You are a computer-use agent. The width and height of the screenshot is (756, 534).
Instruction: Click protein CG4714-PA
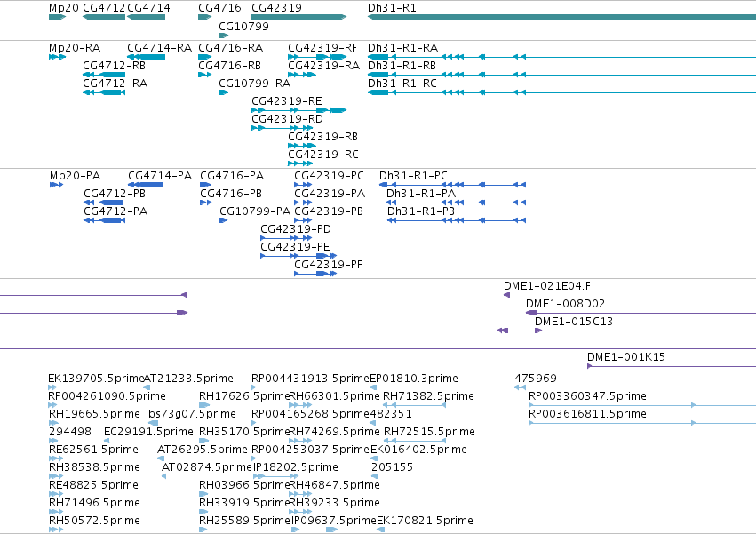[160, 176]
